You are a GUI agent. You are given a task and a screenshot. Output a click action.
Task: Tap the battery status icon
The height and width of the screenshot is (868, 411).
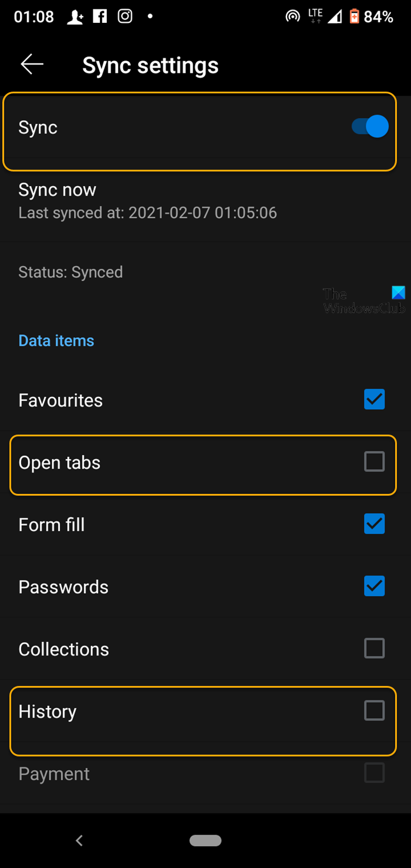[x=354, y=16]
